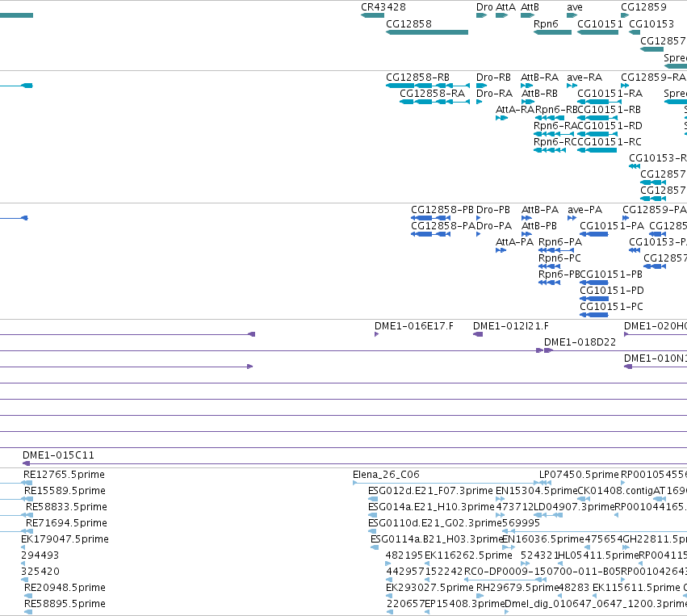The width and height of the screenshot is (687, 616).
Task: Open the protein label "CG10151-PD"
Action: [612, 291]
